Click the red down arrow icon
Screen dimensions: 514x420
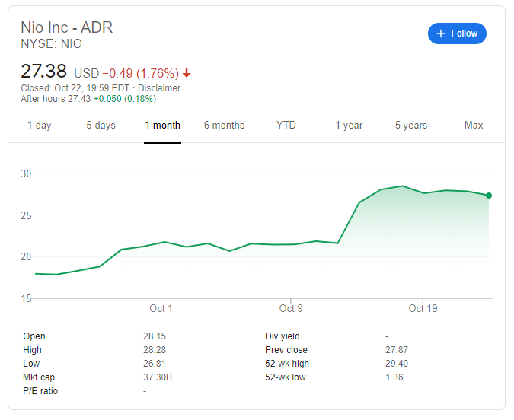[x=187, y=73]
